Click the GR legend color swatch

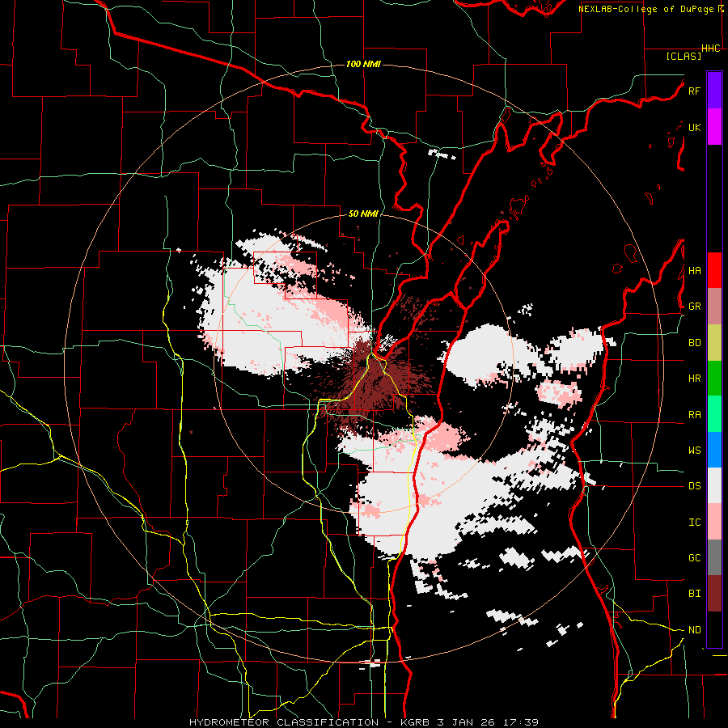714,306
